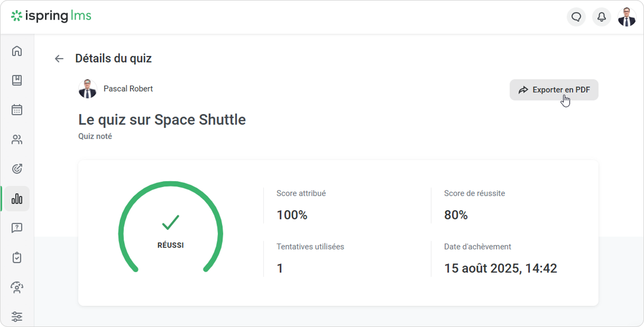Open the user profile avatar menu
This screenshot has height=327, width=644.
[x=627, y=17]
